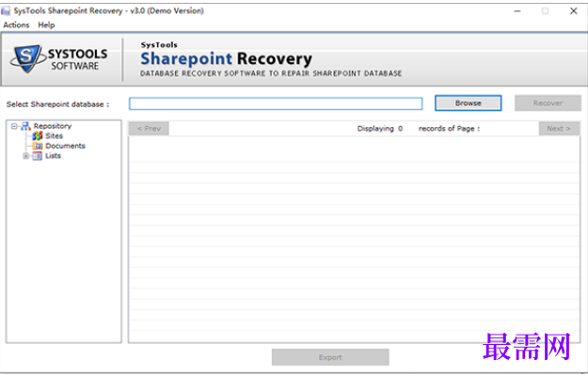
Task: Click the 'Displaying 0' records text
Action: click(379, 129)
